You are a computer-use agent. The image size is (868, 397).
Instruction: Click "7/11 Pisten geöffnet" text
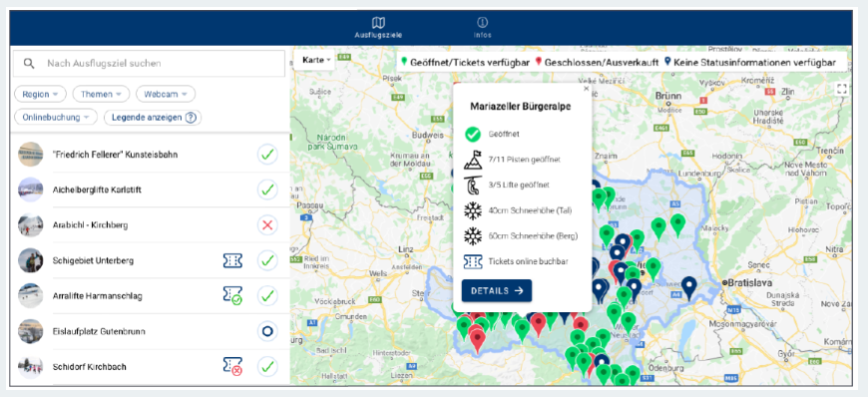point(524,160)
